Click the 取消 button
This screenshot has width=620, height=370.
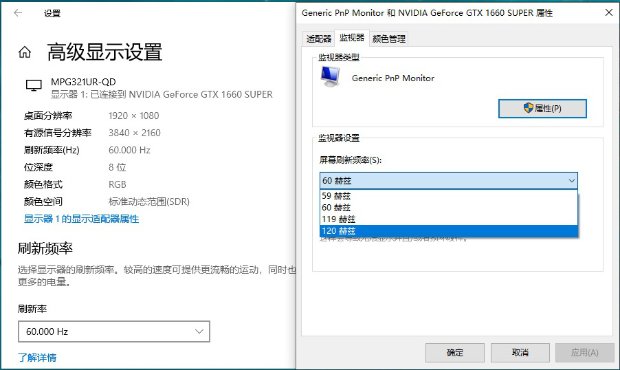520,352
